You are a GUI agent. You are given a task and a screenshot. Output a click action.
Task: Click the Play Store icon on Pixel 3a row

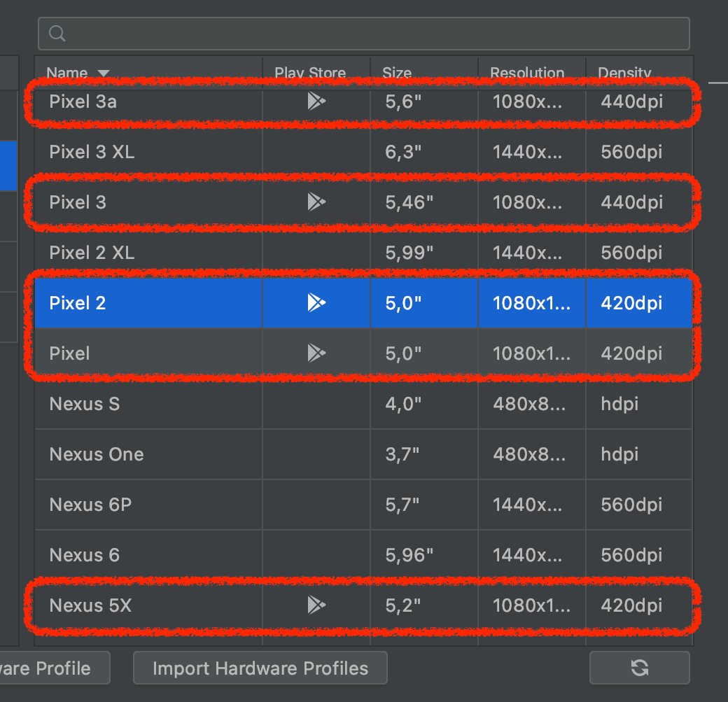click(316, 101)
